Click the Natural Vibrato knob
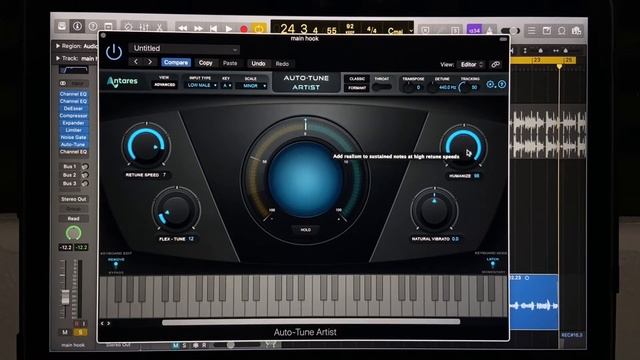This screenshot has width=640, height=360. point(434,211)
